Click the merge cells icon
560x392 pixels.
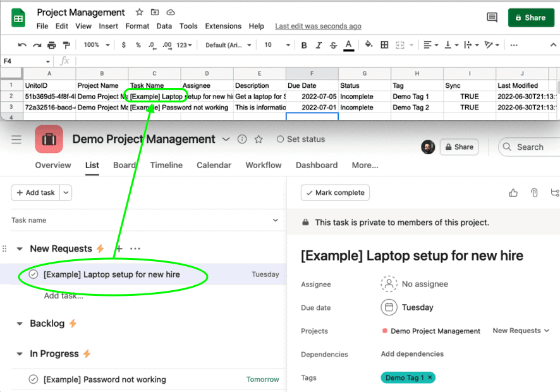point(400,45)
